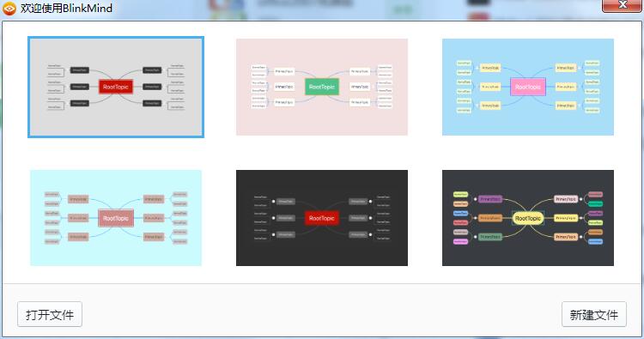Click the orange left PrimaryTopic in multicolor theme
Screen dimensions: 644x339
490,218
